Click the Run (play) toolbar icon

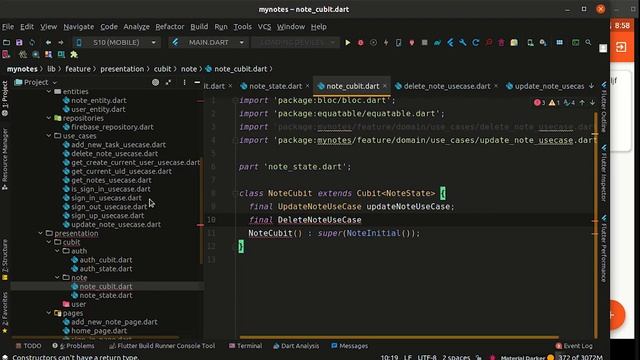pos(348,42)
